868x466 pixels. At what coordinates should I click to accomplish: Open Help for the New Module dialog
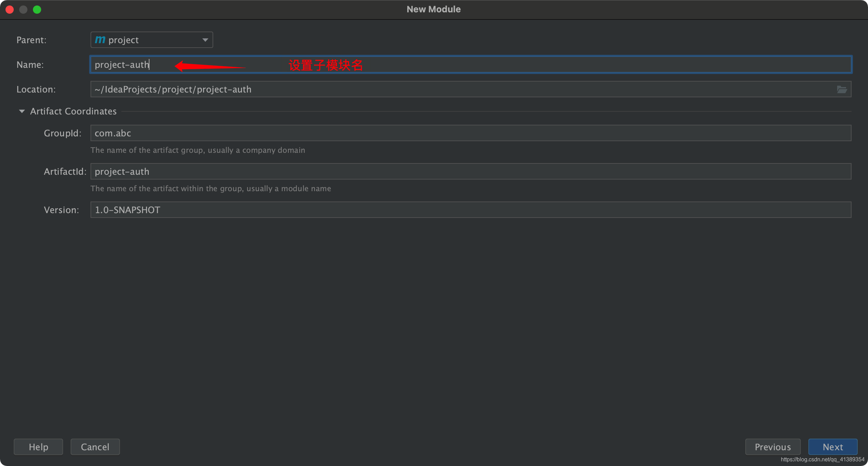pyautogui.click(x=38, y=447)
